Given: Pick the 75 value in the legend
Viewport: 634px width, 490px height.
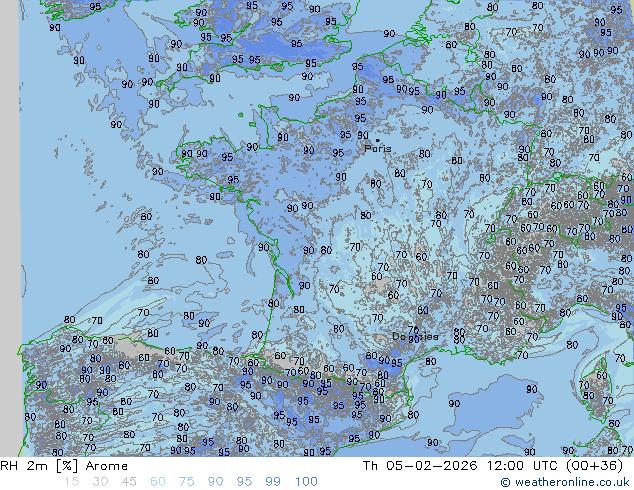Looking at the screenshot, I should tap(186, 482).
